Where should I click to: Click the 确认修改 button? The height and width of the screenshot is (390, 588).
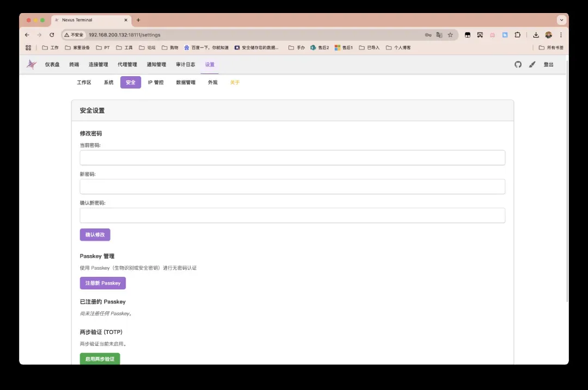pyautogui.click(x=95, y=234)
